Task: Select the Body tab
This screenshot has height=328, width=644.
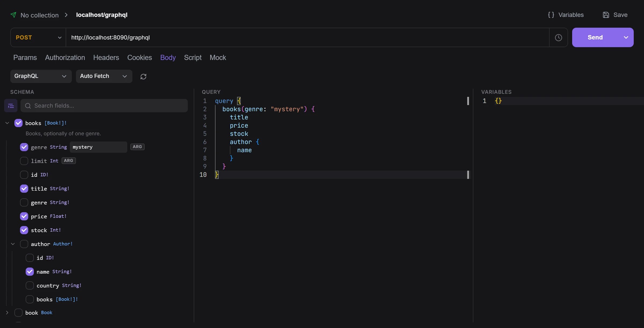Action: 168,58
